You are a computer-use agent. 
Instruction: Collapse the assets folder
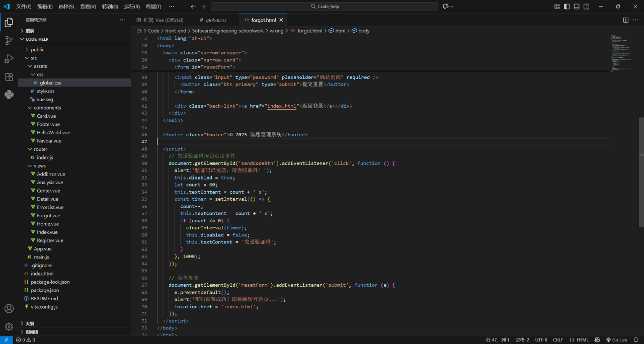pyautogui.click(x=74, y=66)
